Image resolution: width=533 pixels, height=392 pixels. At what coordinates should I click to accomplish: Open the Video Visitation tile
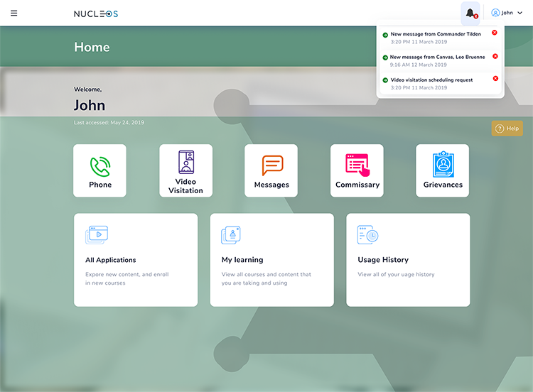pyautogui.click(x=186, y=170)
